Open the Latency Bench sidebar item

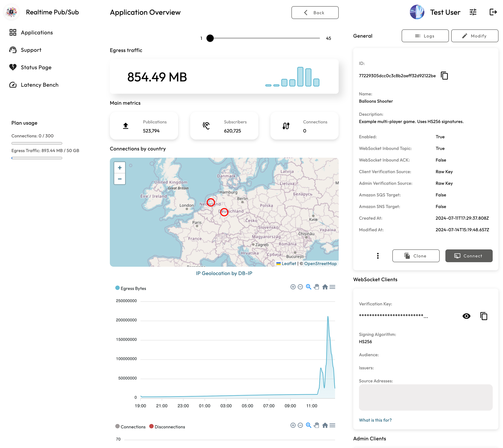(x=34, y=85)
